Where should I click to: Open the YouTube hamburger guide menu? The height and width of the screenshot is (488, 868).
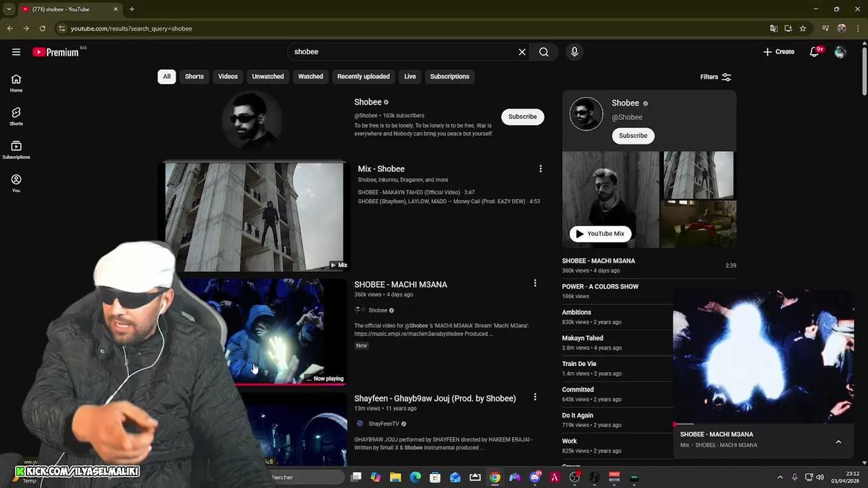point(16,52)
